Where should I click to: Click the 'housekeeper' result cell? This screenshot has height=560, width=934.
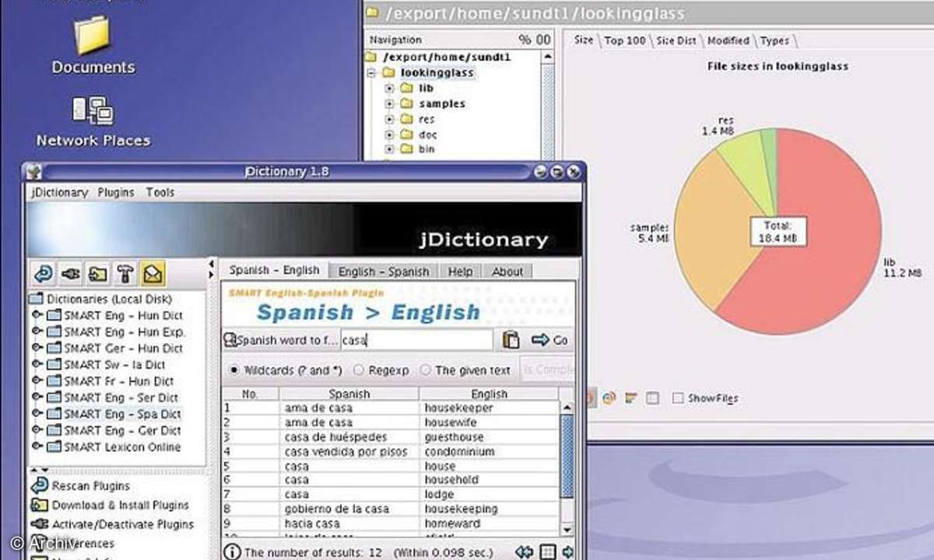point(489,408)
